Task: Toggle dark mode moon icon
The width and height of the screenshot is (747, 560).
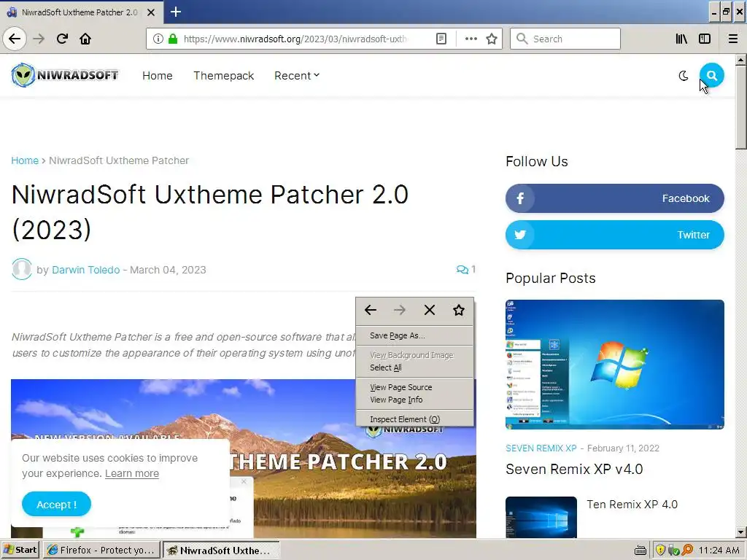Action: [683, 75]
